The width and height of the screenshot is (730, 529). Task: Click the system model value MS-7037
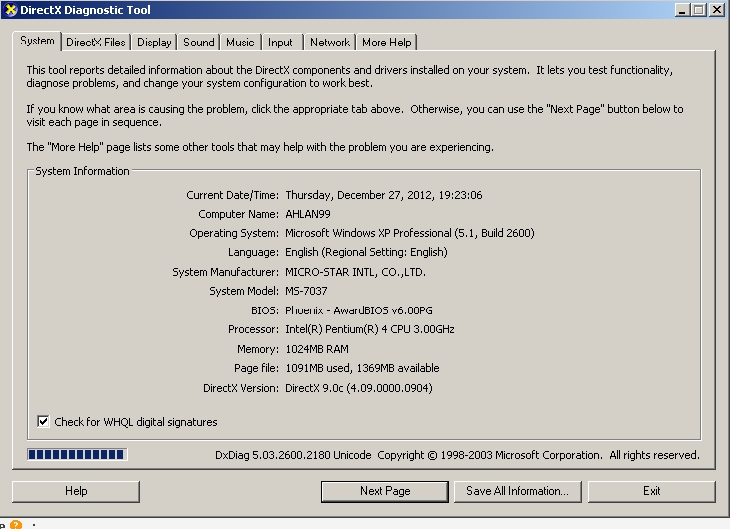click(306, 291)
